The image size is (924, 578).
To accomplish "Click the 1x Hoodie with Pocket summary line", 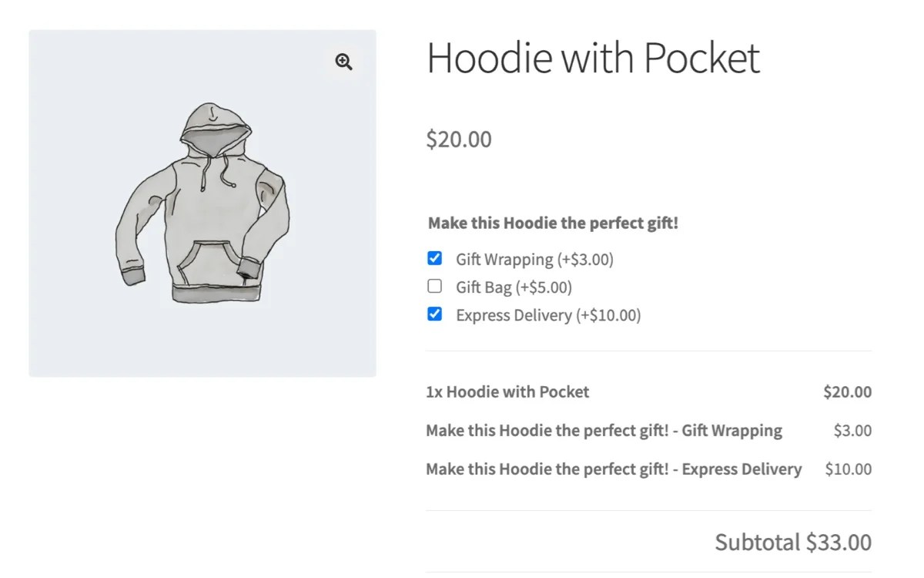I will pos(508,391).
